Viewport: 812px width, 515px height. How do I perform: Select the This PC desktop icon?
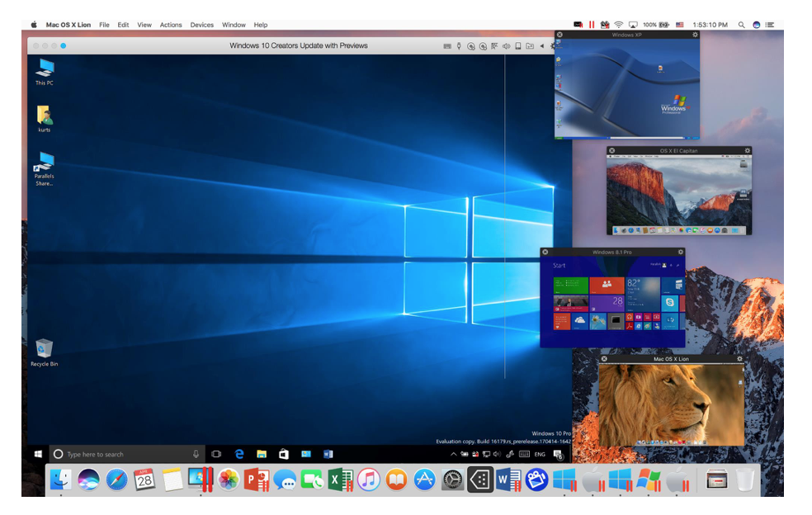coord(45,72)
